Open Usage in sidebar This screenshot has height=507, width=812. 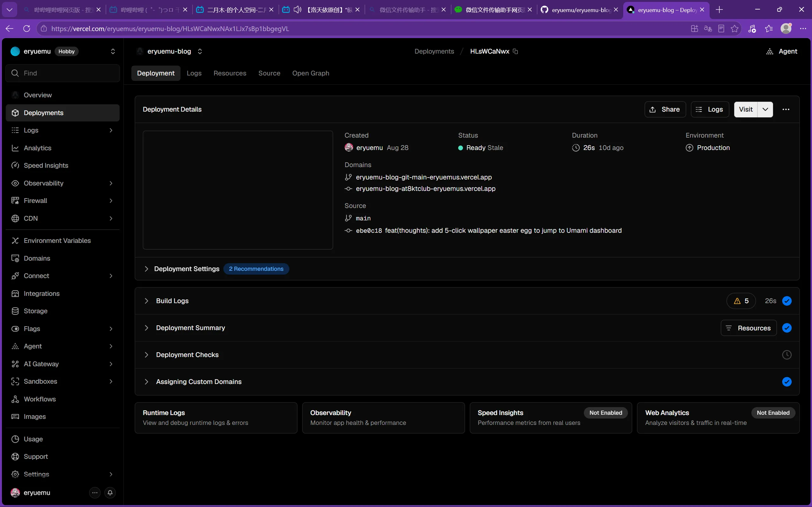pyautogui.click(x=63, y=439)
